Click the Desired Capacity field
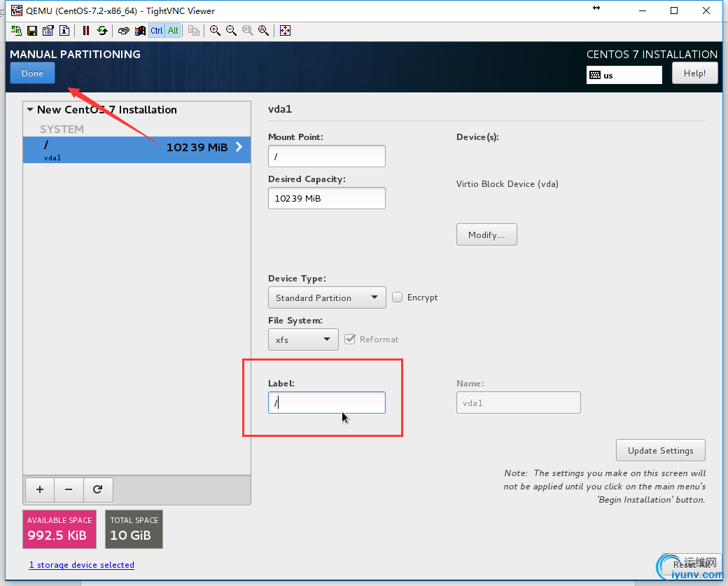The height and width of the screenshot is (586, 728). [x=327, y=198]
